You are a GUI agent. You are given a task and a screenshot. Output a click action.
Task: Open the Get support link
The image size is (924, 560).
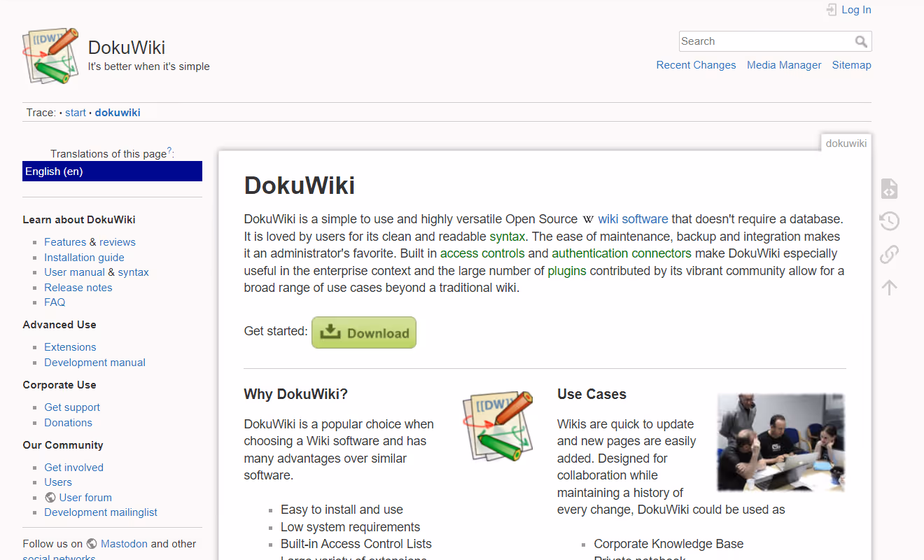tap(72, 407)
